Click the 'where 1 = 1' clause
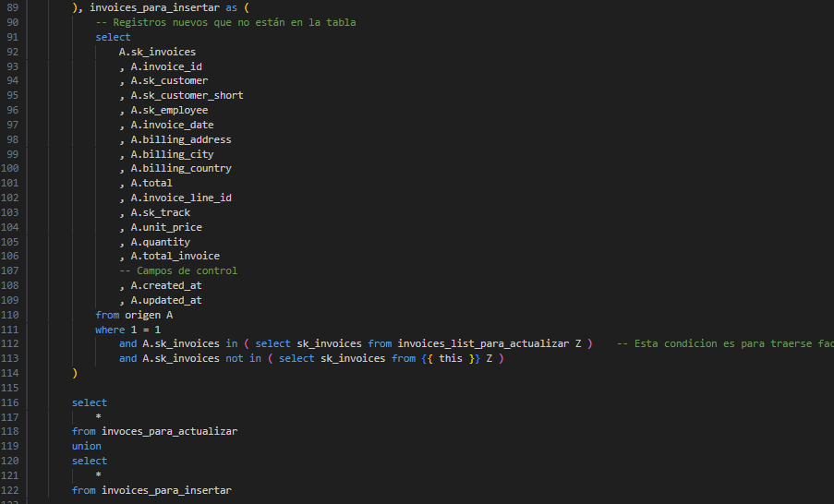This screenshot has height=504, width=834. point(127,330)
